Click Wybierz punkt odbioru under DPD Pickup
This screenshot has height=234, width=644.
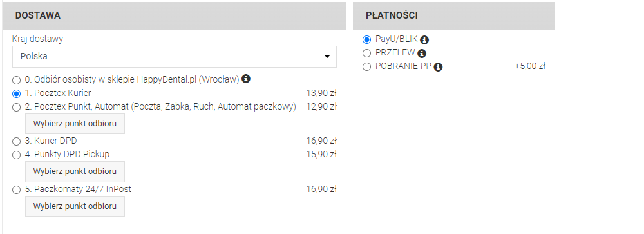(75, 171)
